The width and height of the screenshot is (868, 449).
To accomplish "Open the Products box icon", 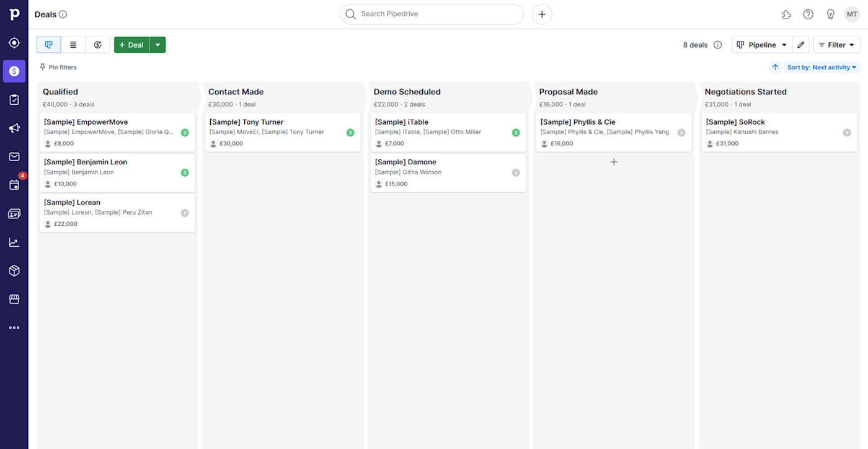I will (14, 271).
